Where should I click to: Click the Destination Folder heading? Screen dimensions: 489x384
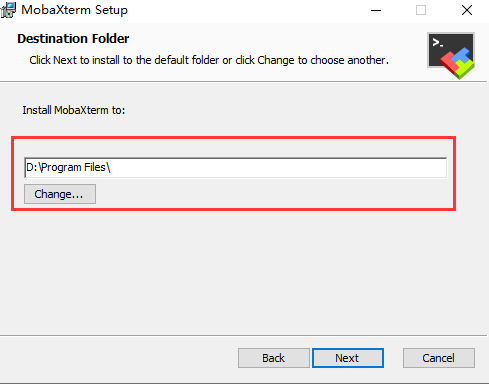click(x=73, y=39)
